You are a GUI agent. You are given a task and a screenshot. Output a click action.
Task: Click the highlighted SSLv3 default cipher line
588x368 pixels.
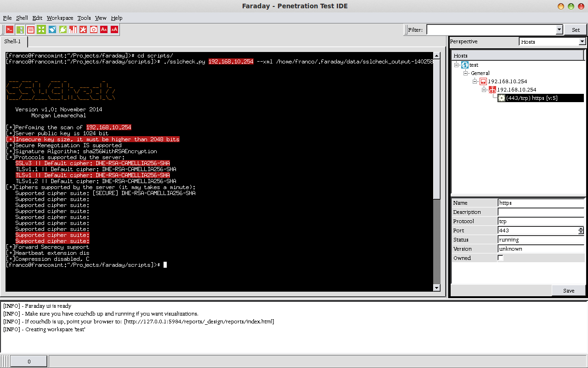click(92, 163)
